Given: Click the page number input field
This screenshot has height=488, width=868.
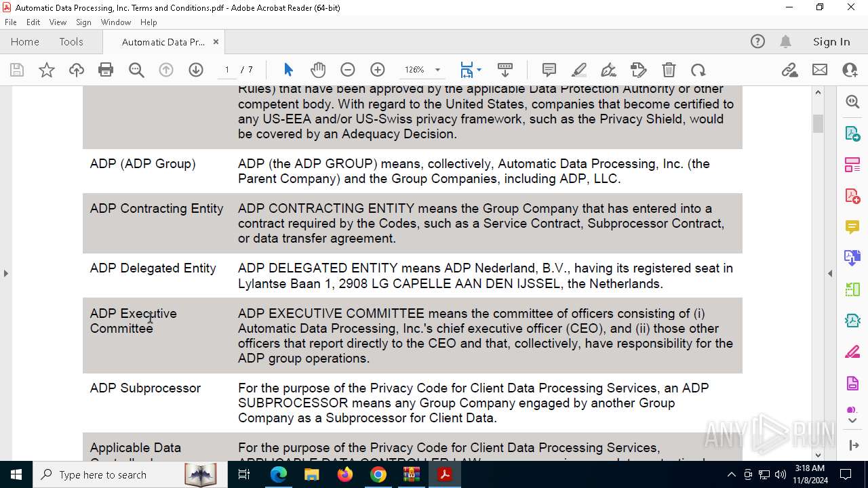Looking at the screenshot, I should pos(226,70).
